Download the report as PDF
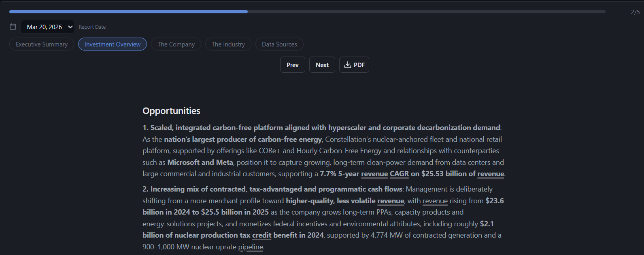 click(354, 65)
